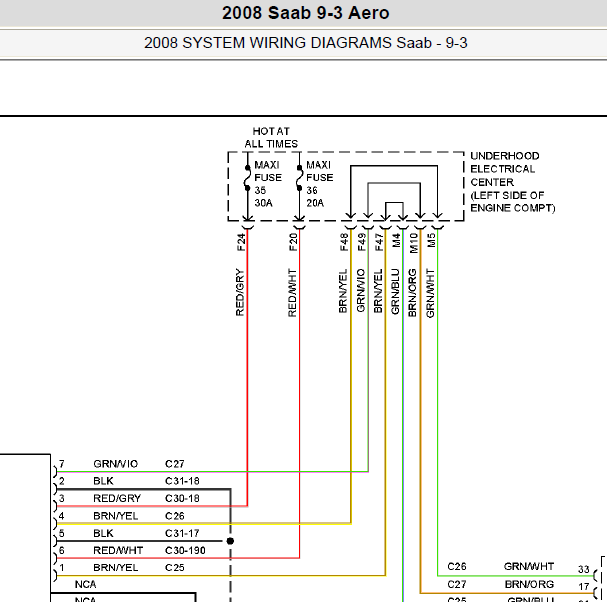Viewport: 607px width, 602px height.
Task: Click the C26 label on the pin 4 row
Action: [175, 516]
